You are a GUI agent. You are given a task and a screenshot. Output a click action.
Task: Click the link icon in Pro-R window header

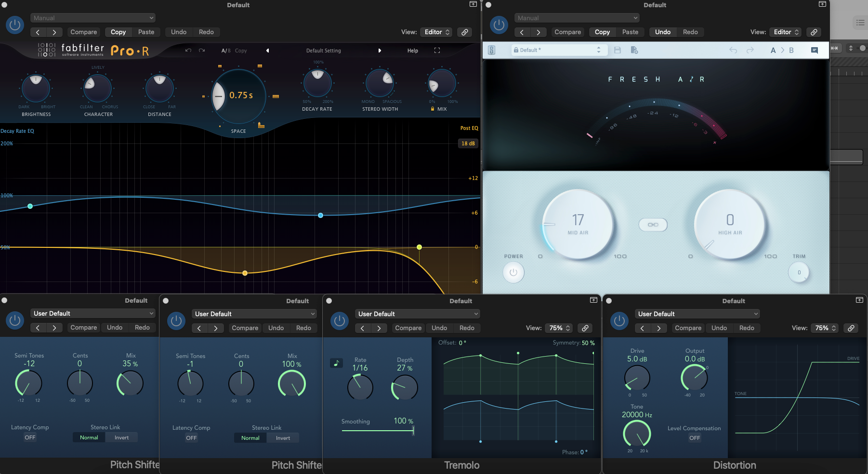[x=465, y=32]
